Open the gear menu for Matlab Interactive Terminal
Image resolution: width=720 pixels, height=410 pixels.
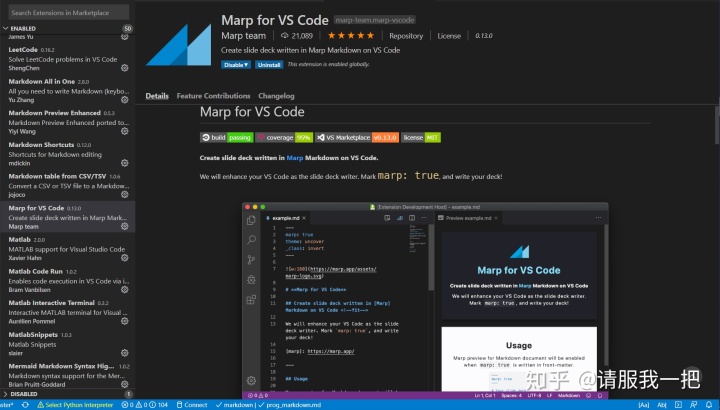click(124, 321)
